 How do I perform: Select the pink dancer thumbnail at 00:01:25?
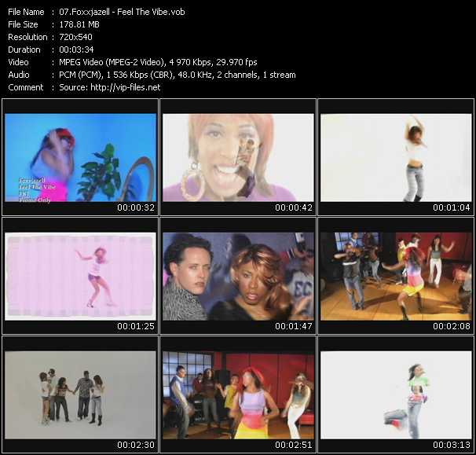(80, 276)
